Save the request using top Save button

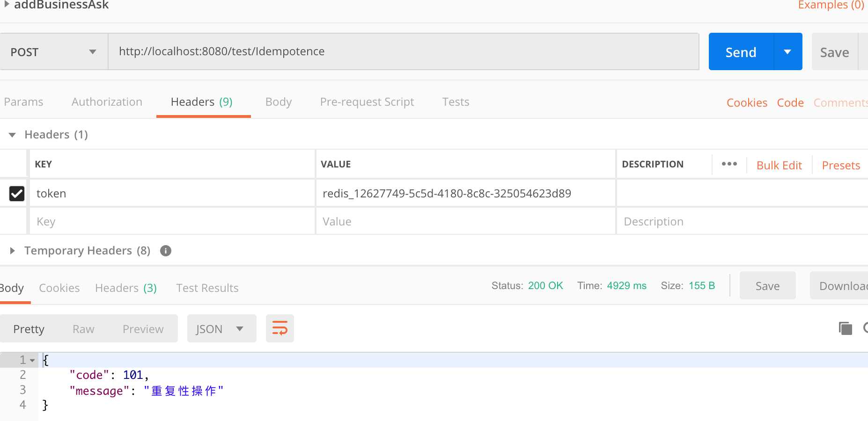834,52
